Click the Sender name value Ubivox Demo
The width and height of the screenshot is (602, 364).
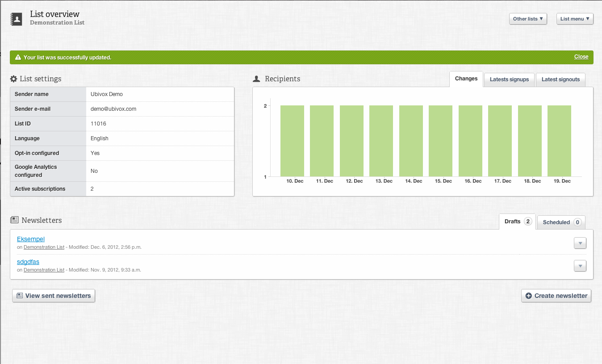pos(106,94)
